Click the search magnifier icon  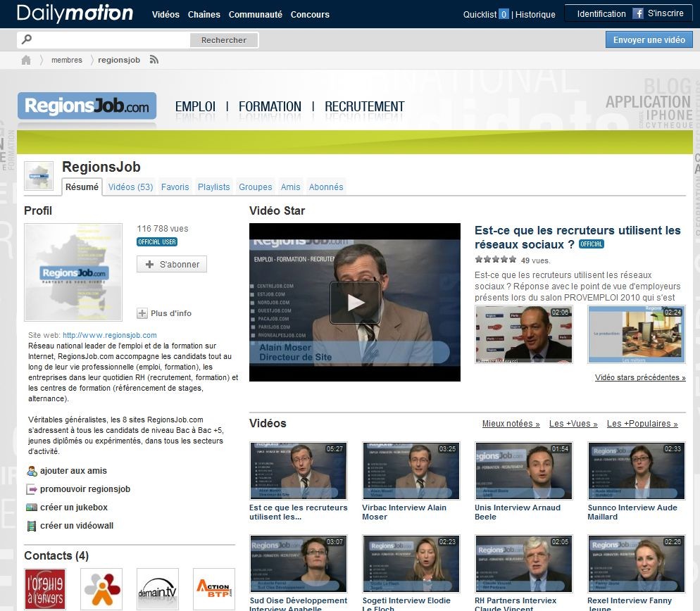pos(27,39)
